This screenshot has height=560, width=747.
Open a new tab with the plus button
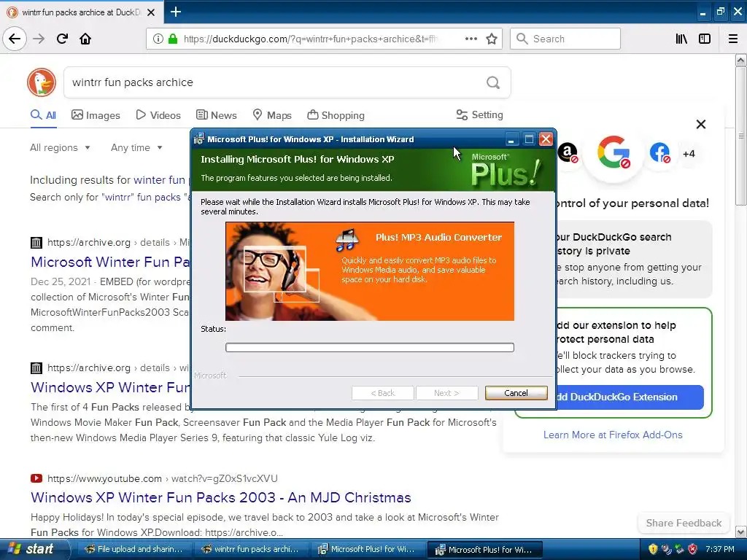tap(175, 12)
